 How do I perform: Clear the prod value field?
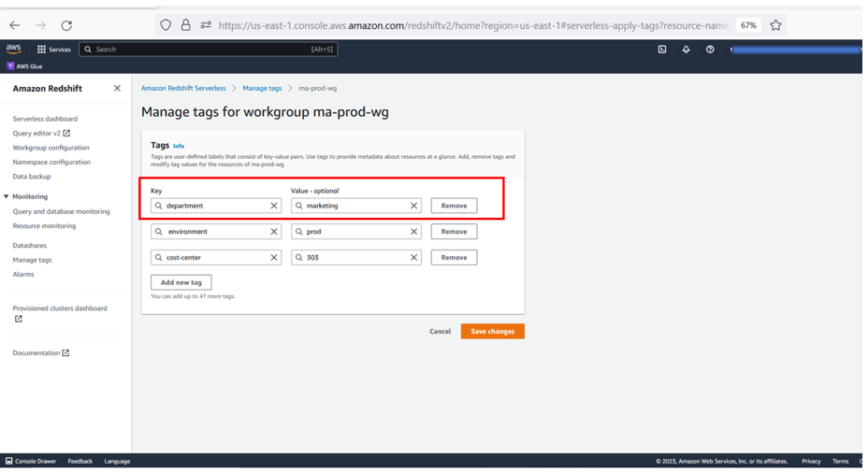click(413, 232)
